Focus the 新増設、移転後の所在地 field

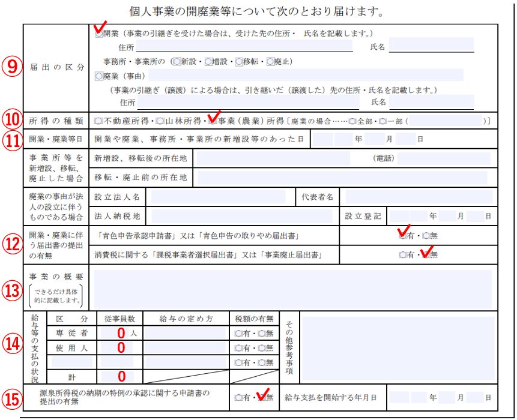coord(273,158)
